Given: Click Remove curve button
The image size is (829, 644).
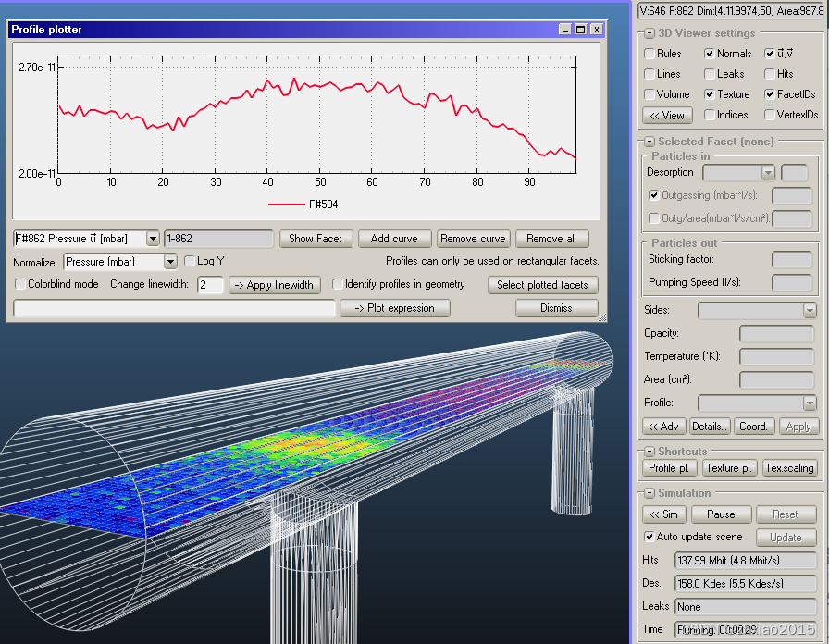Looking at the screenshot, I should [473, 239].
